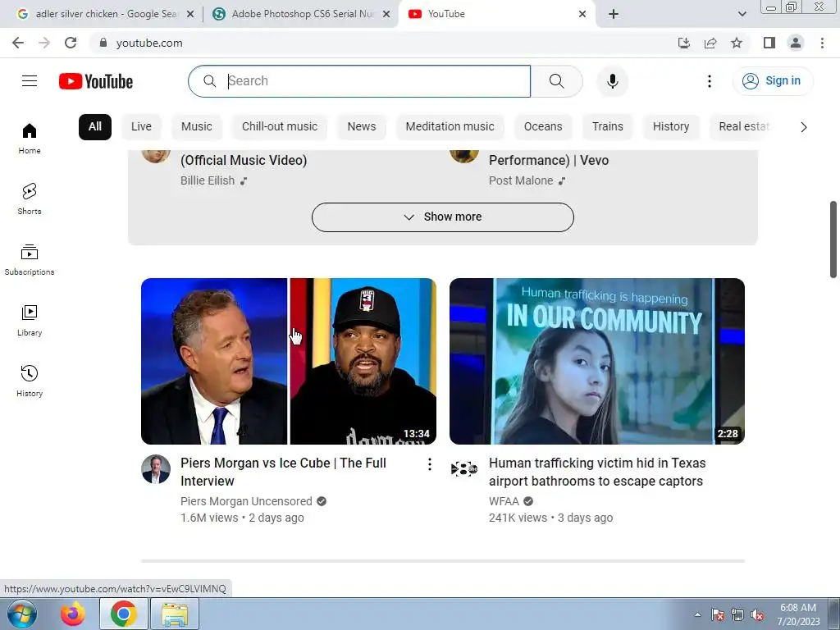Select the Chill-out music chip

(x=280, y=127)
